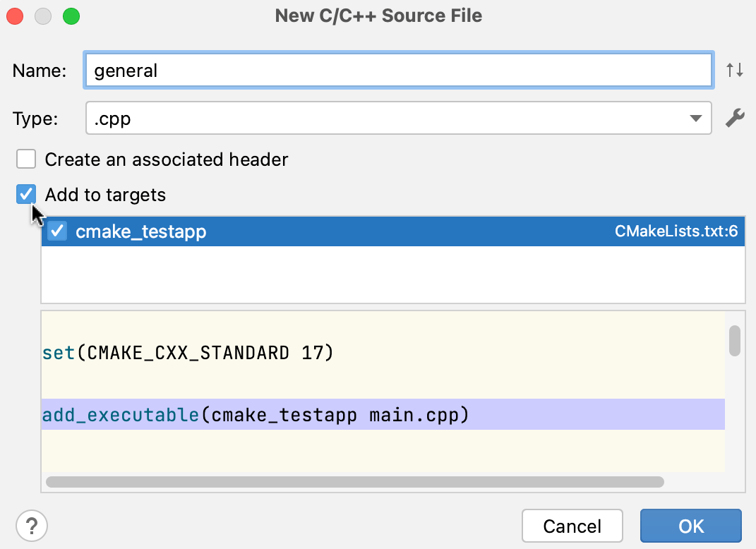Click the question mark help icon
The image size is (756, 549).
pos(30,526)
